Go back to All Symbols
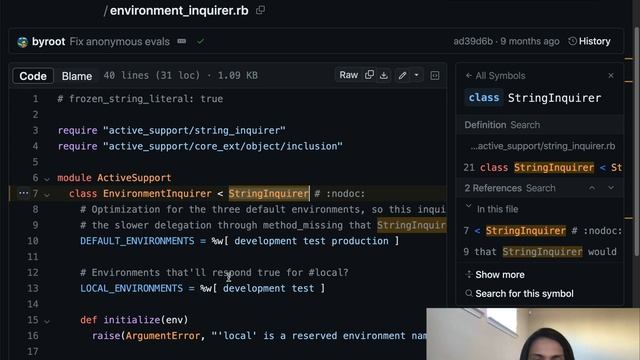Image resolution: width=640 pixels, height=360 pixels. pyautogui.click(x=495, y=76)
